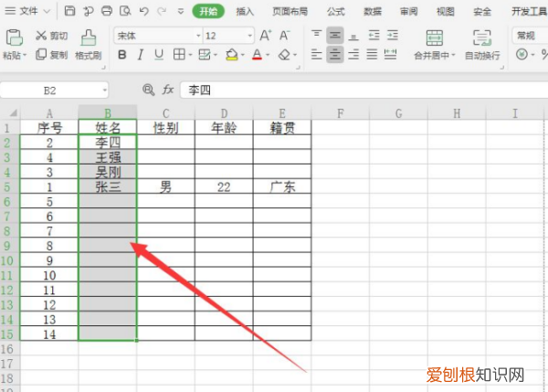Click the Wrap Text (自动换行) icon
The height and width of the screenshot is (392, 548).
coord(482,37)
